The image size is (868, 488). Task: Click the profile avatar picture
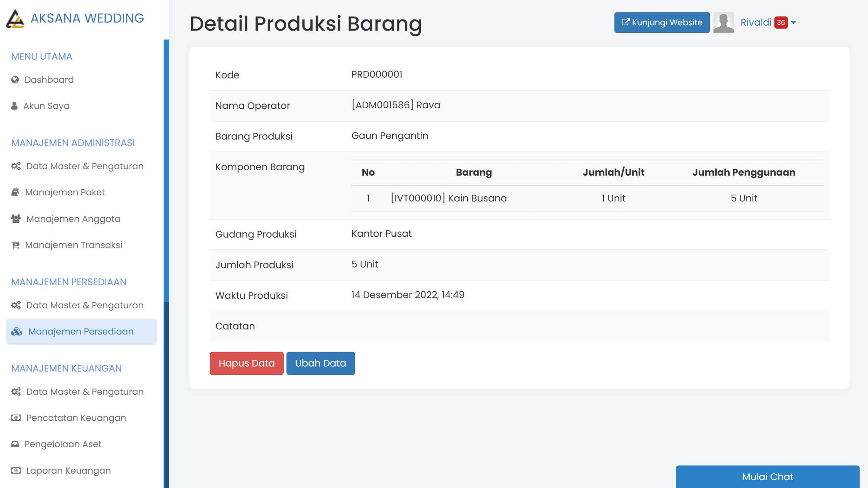(723, 22)
